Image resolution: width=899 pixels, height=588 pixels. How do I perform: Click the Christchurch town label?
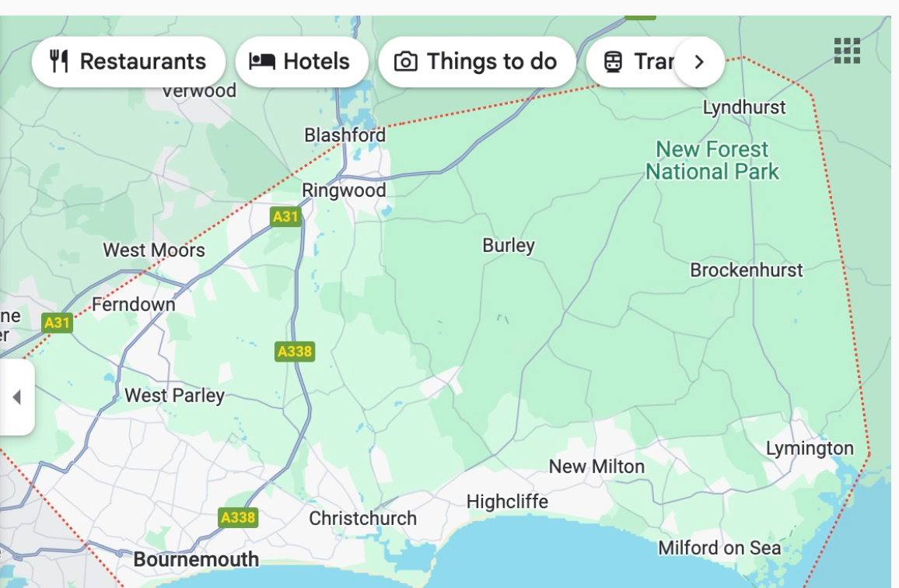click(362, 517)
